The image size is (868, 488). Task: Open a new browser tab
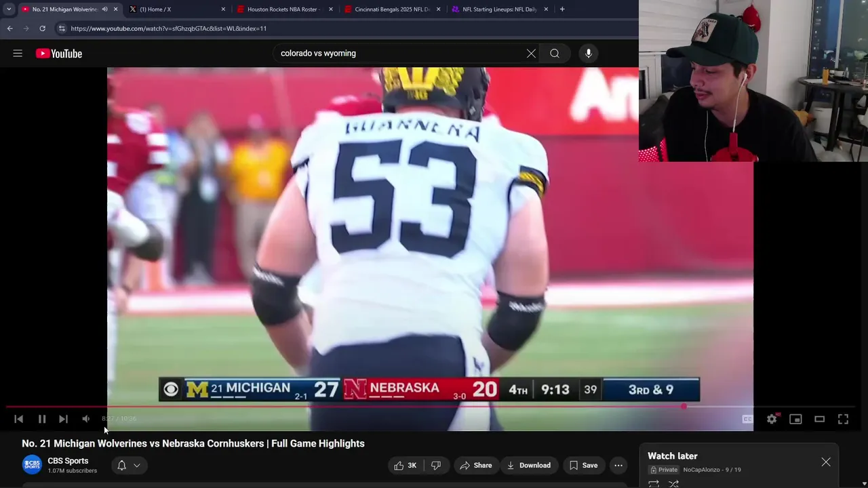[562, 9]
